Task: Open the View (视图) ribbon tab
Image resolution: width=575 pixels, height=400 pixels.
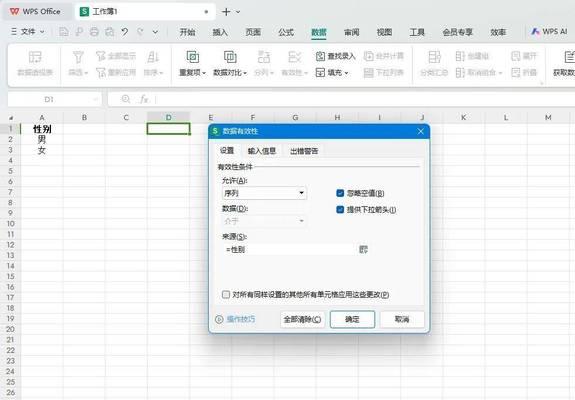Action: pyautogui.click(x=384, y=32)
